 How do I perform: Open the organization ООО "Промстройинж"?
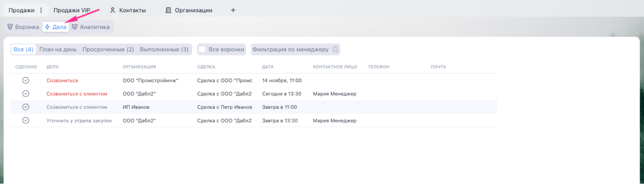coord(150,81)
